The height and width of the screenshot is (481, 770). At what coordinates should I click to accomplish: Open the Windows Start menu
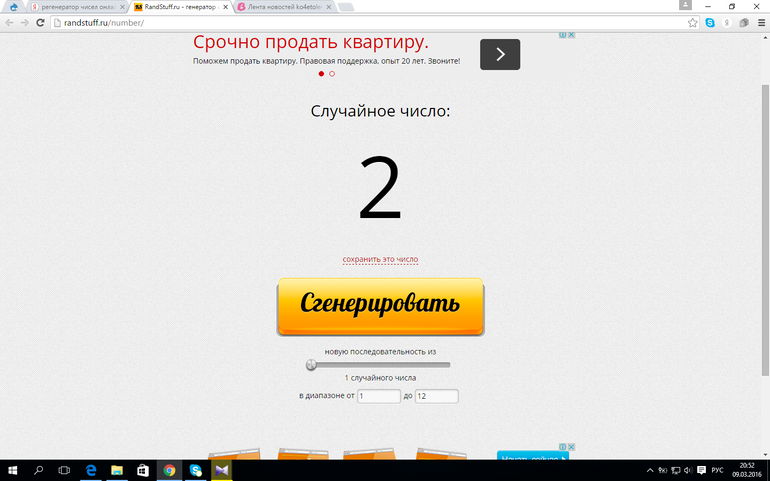click(x=13, y=470)
